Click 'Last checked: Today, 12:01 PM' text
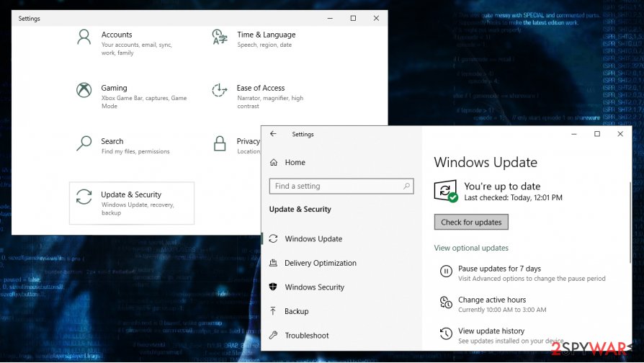The image size is (644, 363). [513, 197]
